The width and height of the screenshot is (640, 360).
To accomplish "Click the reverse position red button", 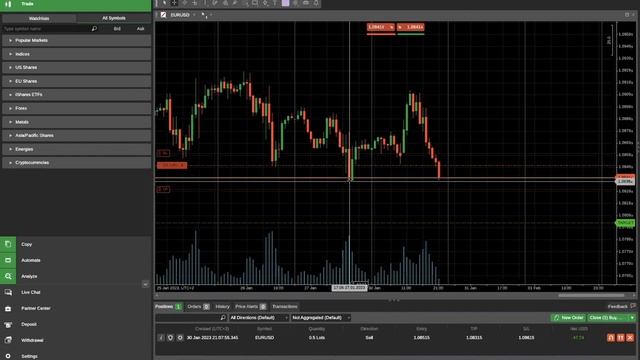I will point(611,338).
